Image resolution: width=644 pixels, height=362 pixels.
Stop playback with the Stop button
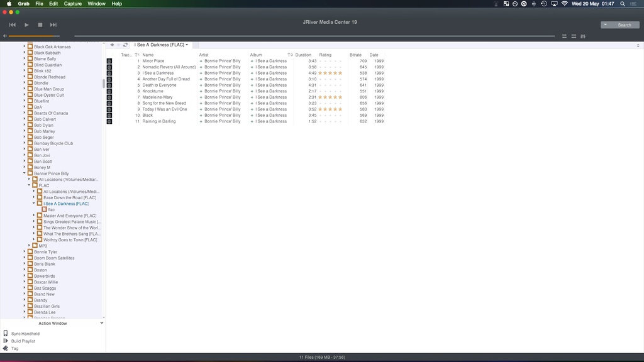[x=40, y=25]
